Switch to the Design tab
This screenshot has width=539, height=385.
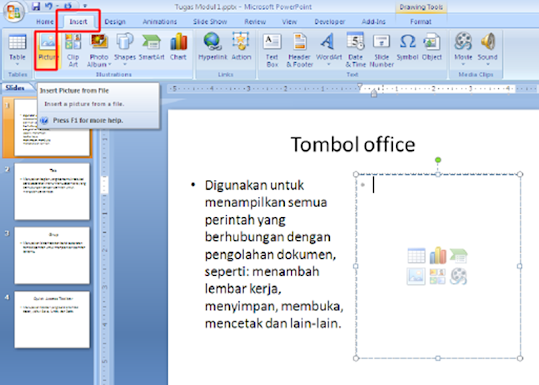115,22
